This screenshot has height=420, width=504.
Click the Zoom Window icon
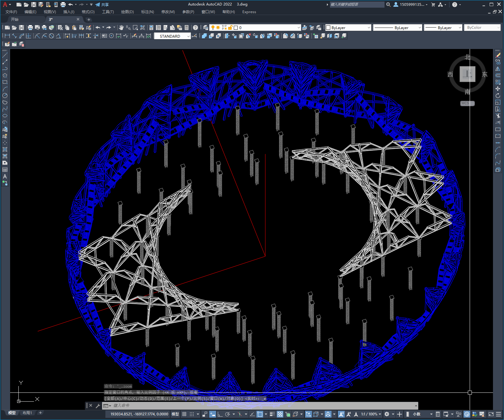pyautogui.click(x=135, y=28)
